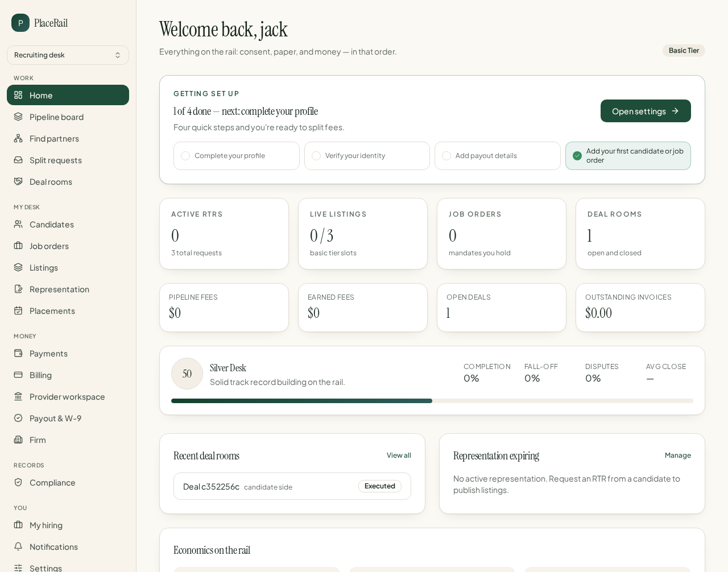Click the Silver Desk score 50 badge
Image resolution: width=728 pixels, height=572 pixels.
coord(187,374)
